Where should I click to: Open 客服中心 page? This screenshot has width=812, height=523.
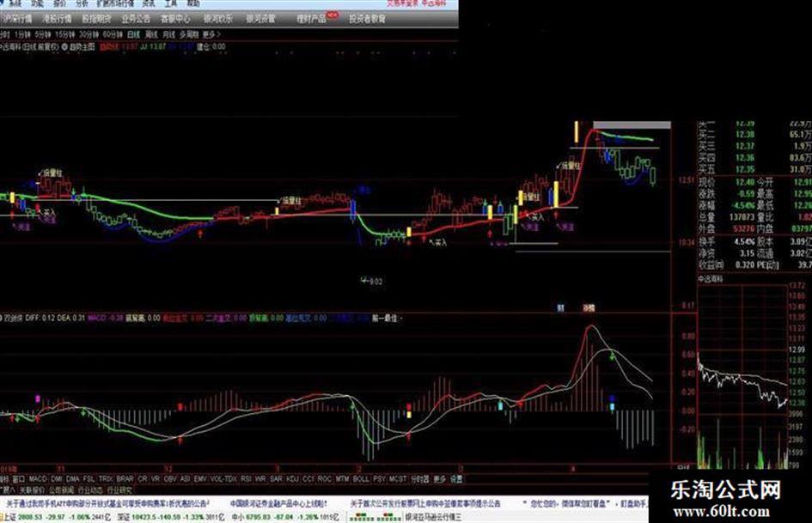(175, 19)
